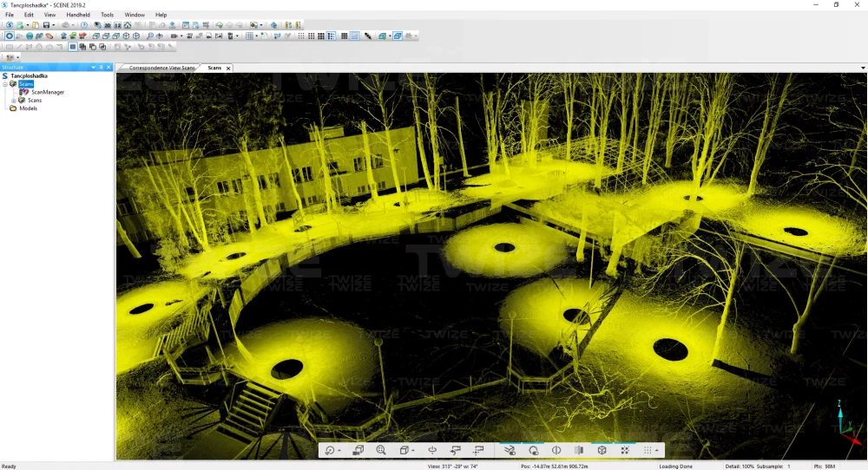The height and width of the screenshot is (470, 868).
Task: Close the Scans tab
Action: pos(228,68)
